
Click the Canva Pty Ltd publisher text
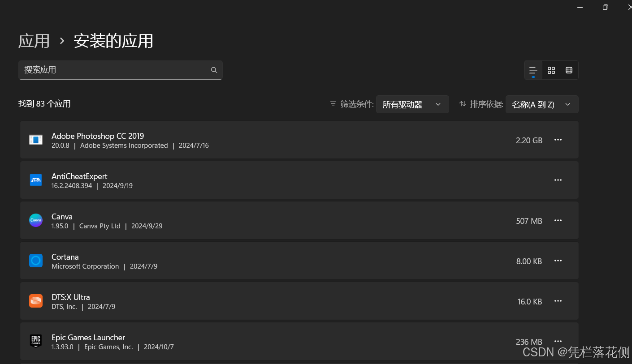[x=100, y=226]
